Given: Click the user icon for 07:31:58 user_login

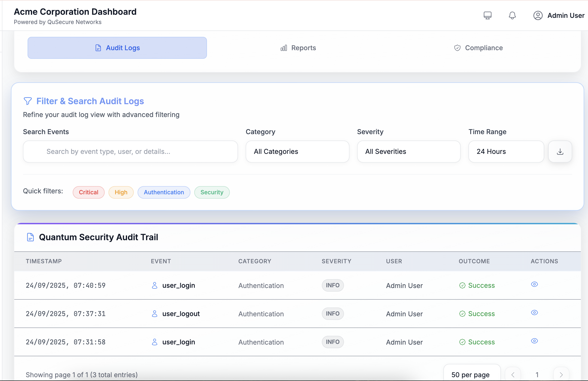Looking at the screenshot, I should [x=154, y=342].
